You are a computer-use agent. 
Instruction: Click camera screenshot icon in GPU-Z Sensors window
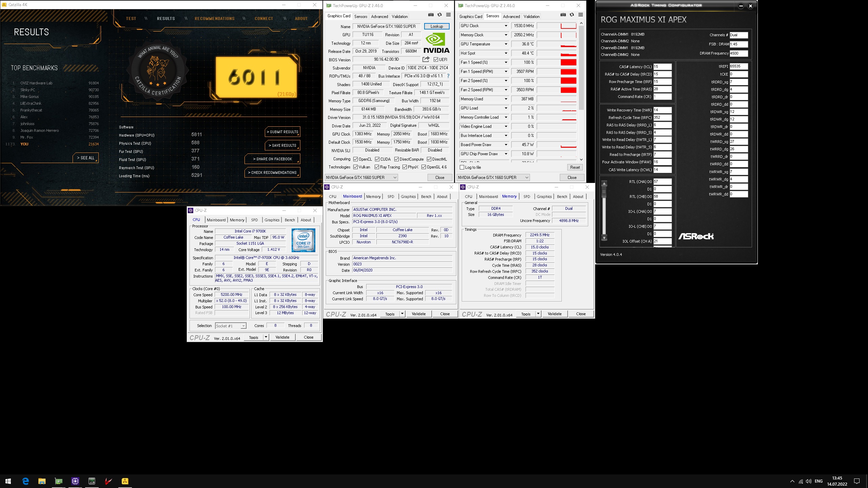pos(563,15)
